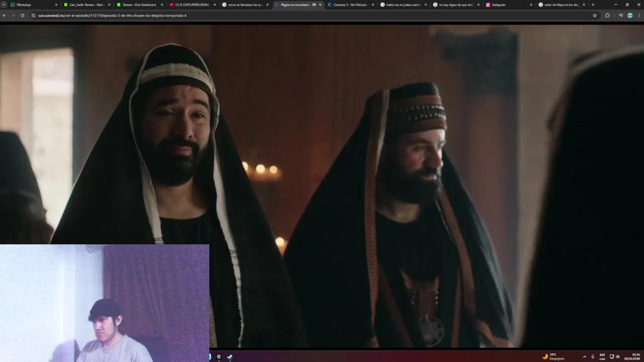Close the Cuevana 3 tab
This screenshot has height=362, width=644.
pos(373,5)
